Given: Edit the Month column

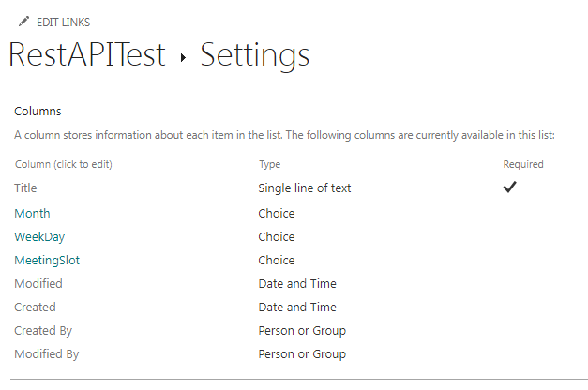Looking at the screenshot, I should (32, 214).
